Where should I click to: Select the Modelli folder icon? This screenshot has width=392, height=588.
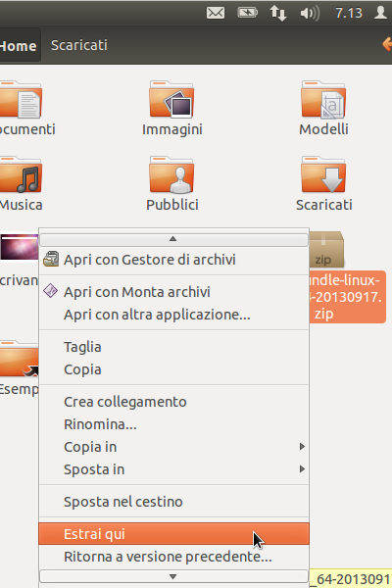[x=323, y=99]
